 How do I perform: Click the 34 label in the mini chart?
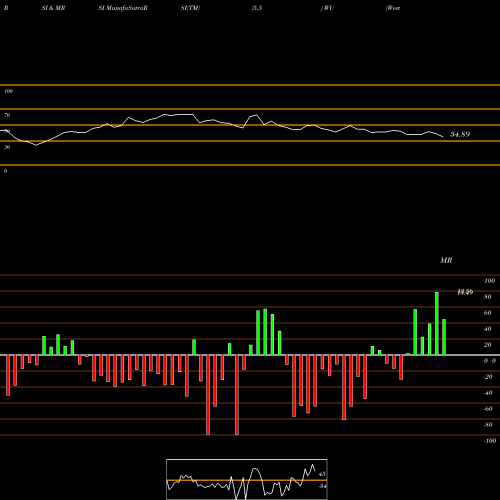pyautogui.click(x=322, y=486)
